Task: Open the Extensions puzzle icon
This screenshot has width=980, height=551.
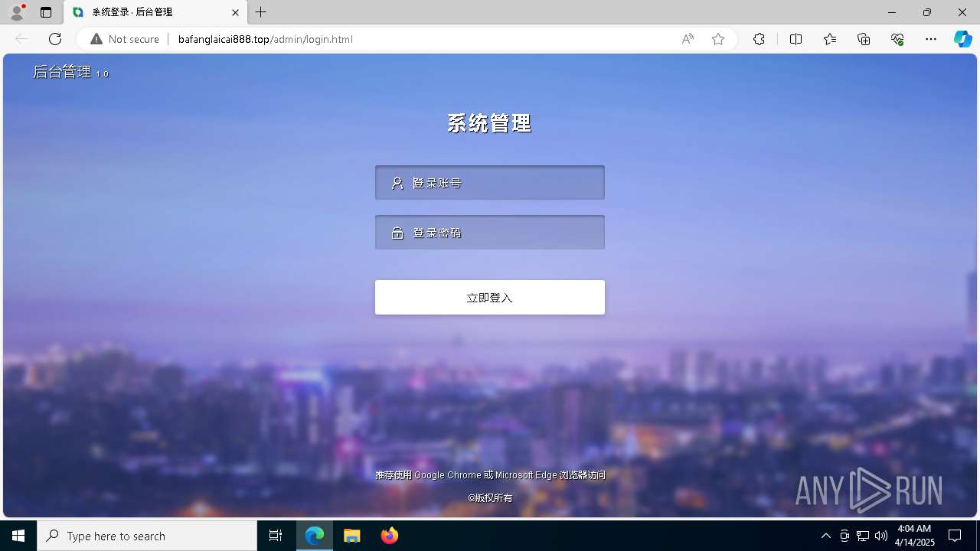Action: [759, 39]
